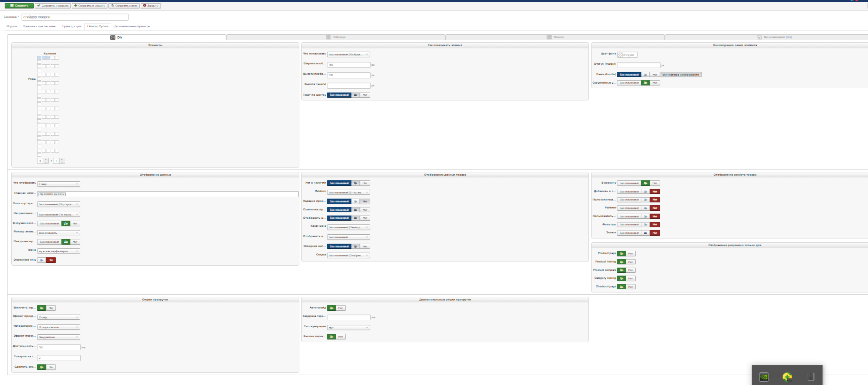Open the Меню dropdown

(x=59, y=251)
